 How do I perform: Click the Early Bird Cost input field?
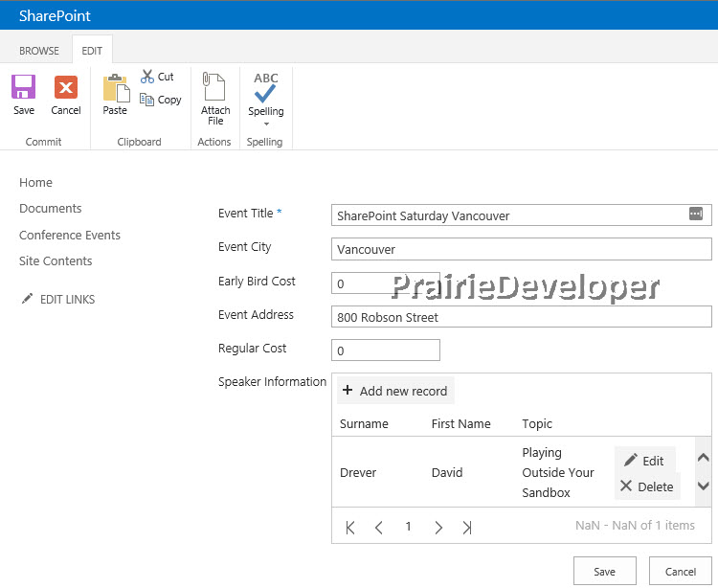(385, 283)
